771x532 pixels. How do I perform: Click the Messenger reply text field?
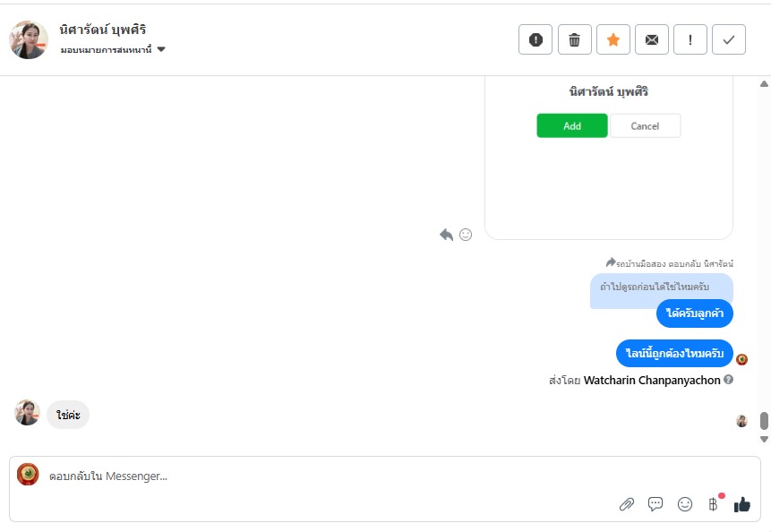358,476
